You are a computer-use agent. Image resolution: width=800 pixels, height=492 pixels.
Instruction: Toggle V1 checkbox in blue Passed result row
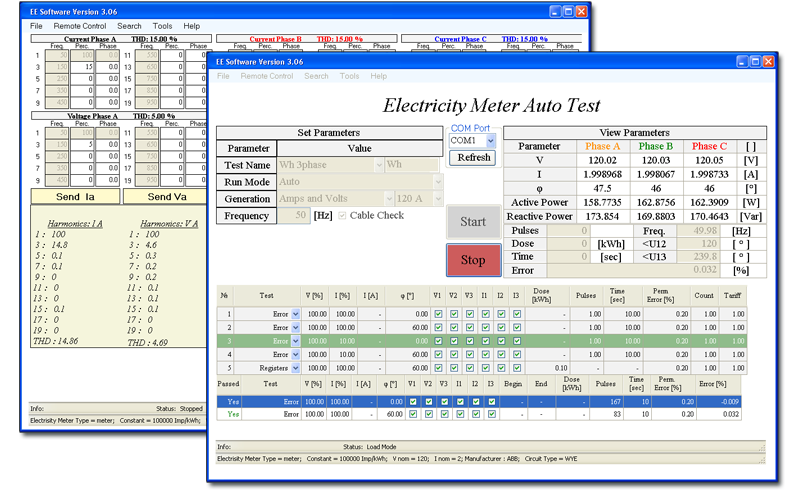click(413, 402)
